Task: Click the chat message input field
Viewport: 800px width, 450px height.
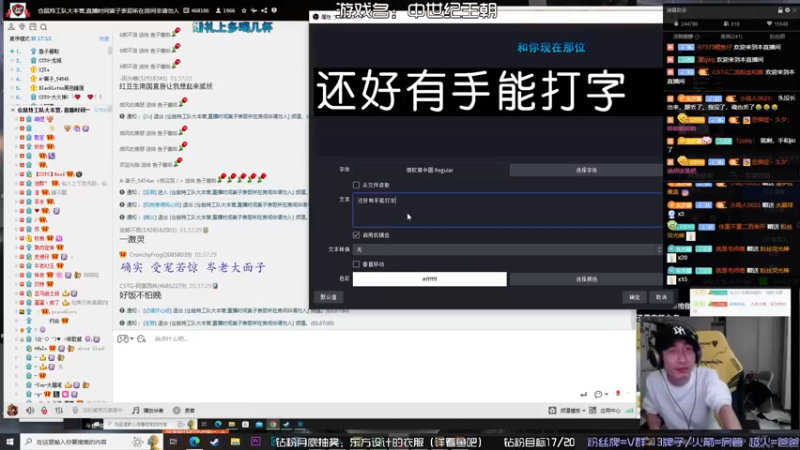Action: coord(375,362)
